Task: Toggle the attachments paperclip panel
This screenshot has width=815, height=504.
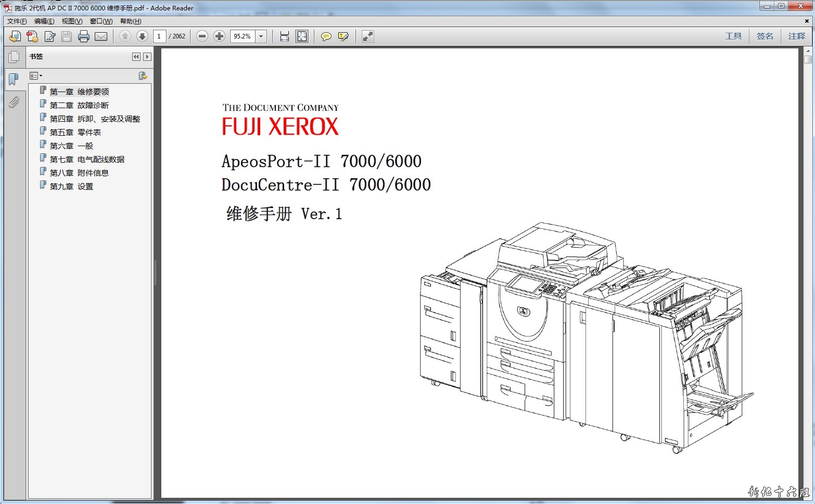Action: tap(14, 102)
